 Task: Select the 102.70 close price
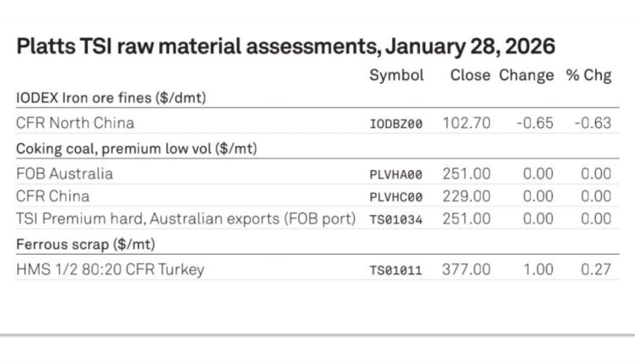[x=467, y=123]
